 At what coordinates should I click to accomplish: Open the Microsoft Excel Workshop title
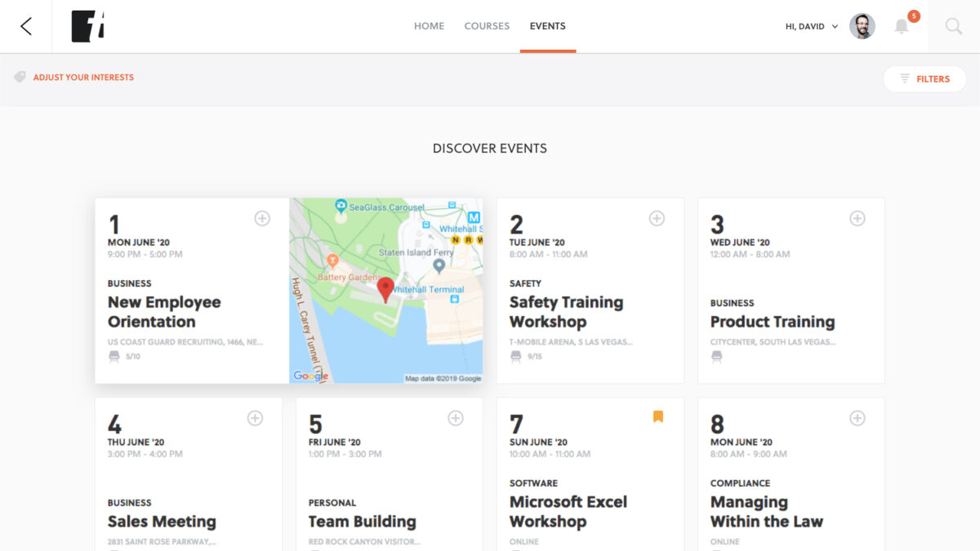[568, 512]
